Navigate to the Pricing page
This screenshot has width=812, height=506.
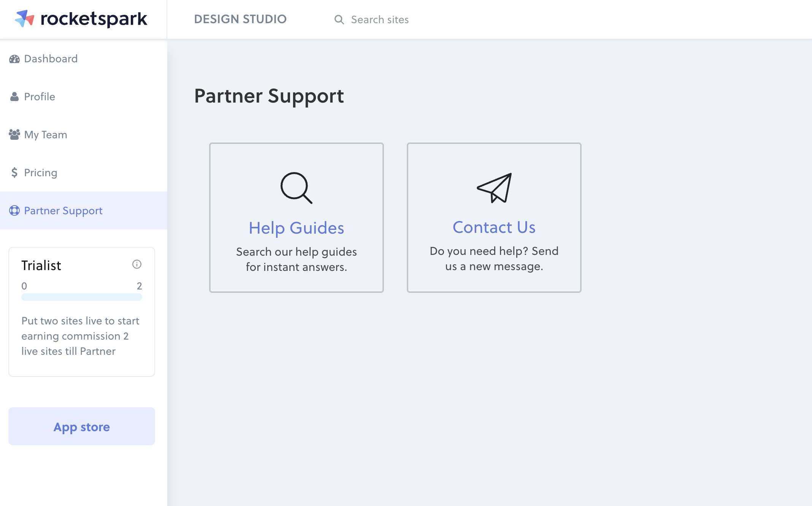pyautogui.click(x=84, y=172)
